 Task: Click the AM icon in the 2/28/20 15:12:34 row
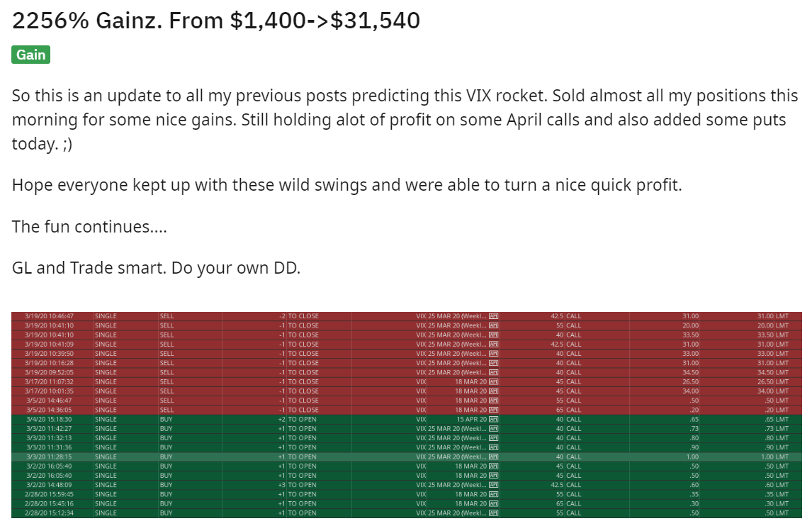pyautogui.click(x=494, y=513)
